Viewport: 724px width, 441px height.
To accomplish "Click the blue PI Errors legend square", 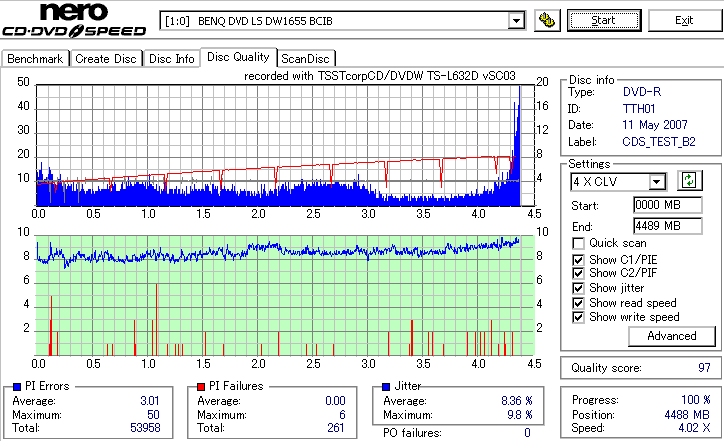I will [17, 387].
